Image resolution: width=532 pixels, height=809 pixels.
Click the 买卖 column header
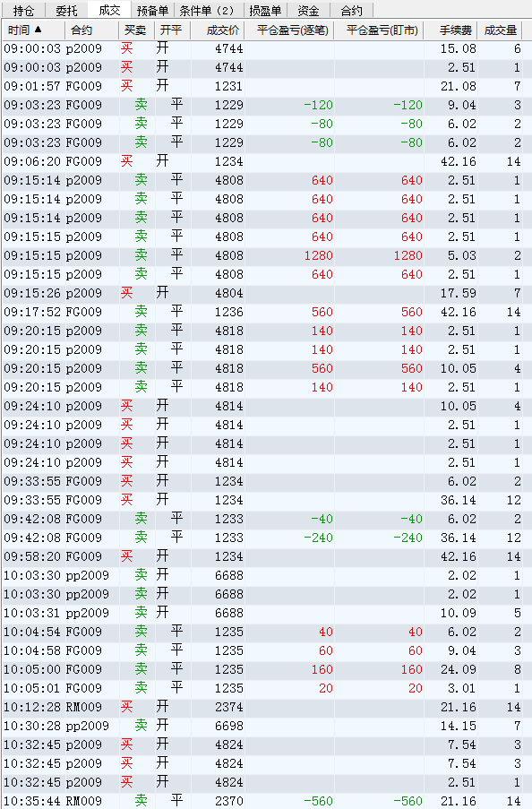pyautogui.click(x=136, y=30)
